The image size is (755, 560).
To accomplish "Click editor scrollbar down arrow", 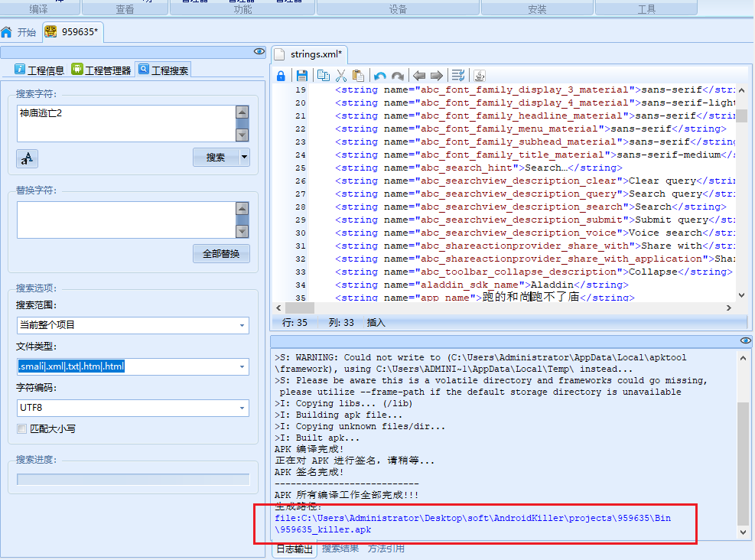I will pos(741,295).
